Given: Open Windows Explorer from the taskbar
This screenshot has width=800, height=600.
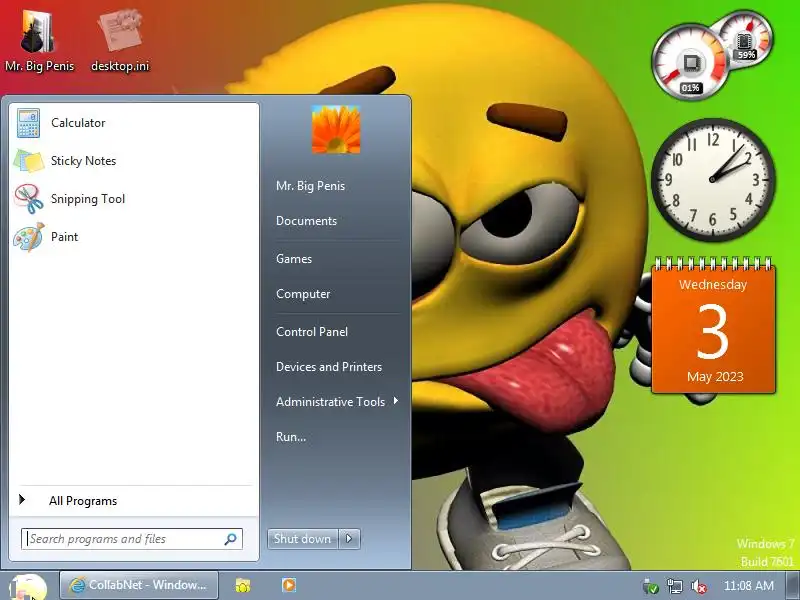Looking at the screenshot, I should tap(242, 585).
